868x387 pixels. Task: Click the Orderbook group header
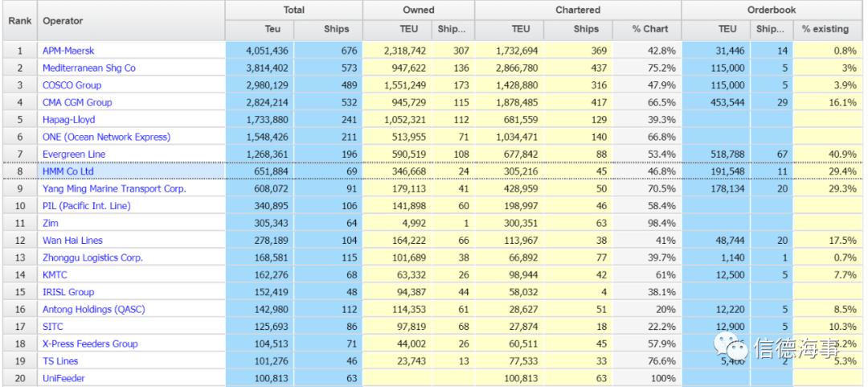point(772,10)
